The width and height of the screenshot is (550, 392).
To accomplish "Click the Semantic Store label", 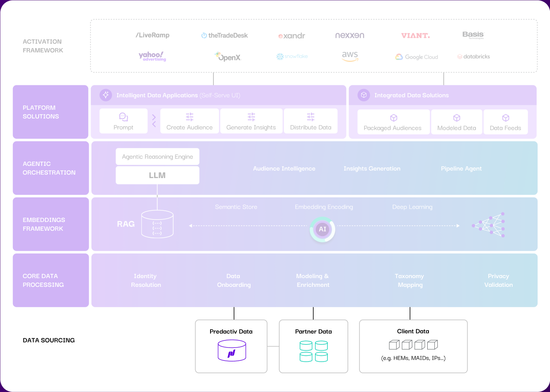I will [x=236, y=207].
